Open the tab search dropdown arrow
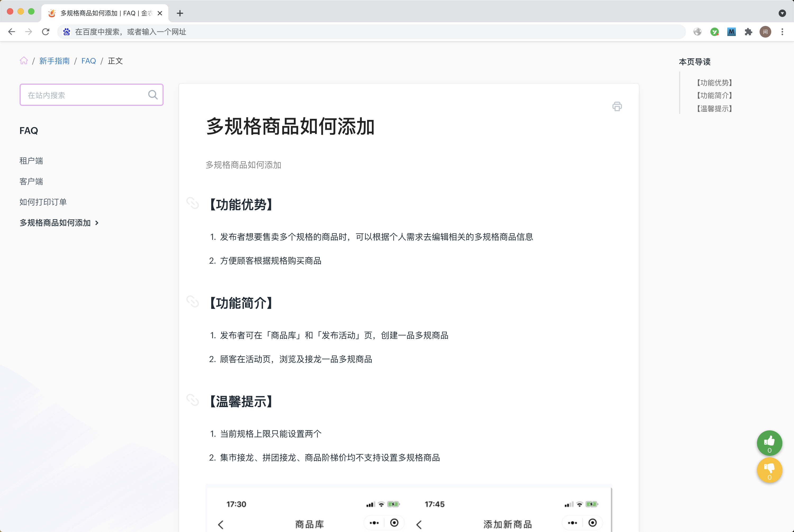The width and height of the screenshot is (794, 532). (782, 13)
